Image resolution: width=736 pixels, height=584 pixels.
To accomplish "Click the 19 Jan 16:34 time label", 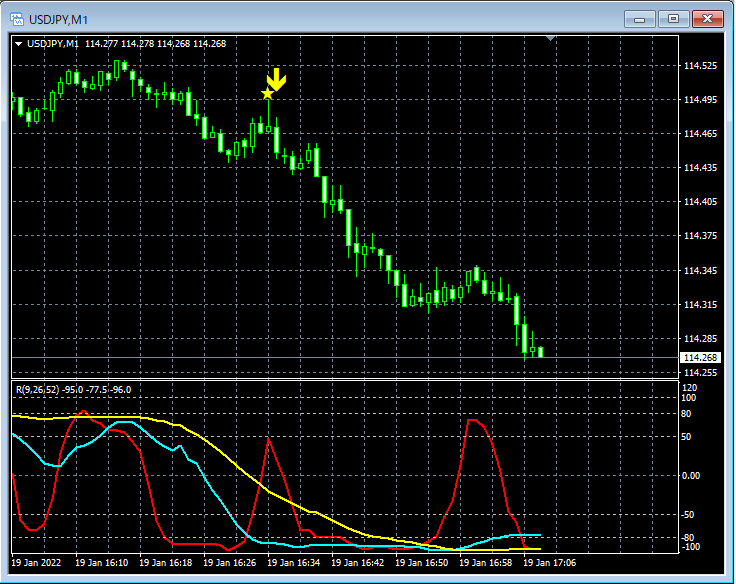I will (x=295, y=563).
